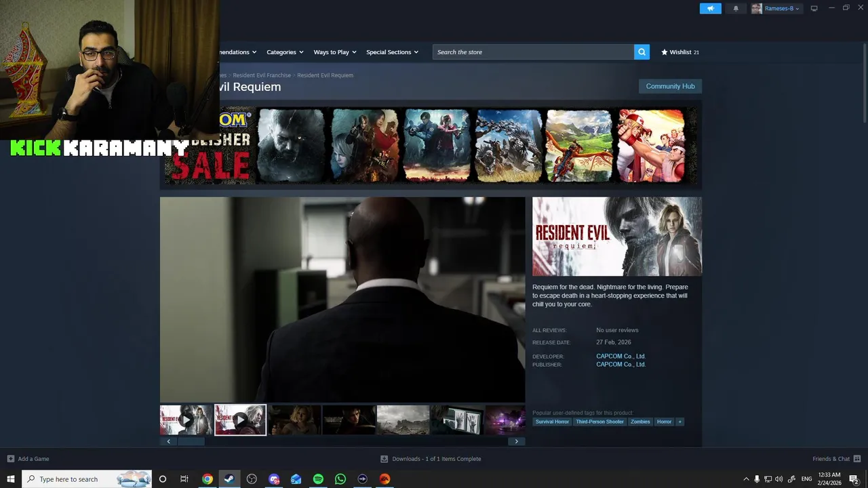The width and height of the screenshot is (868, 488).
Task: Open the Downloads status icon
Action: (x=384, y=459)
